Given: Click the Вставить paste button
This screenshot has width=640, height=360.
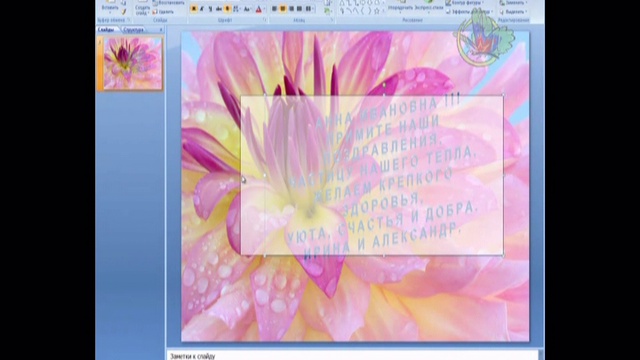Looking at the screenshot, I should click(110, 6).
